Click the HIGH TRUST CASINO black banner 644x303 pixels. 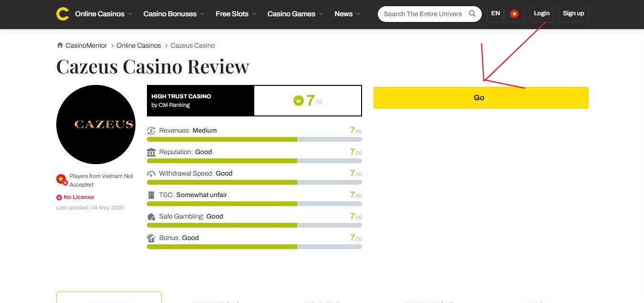pos(200,101)
